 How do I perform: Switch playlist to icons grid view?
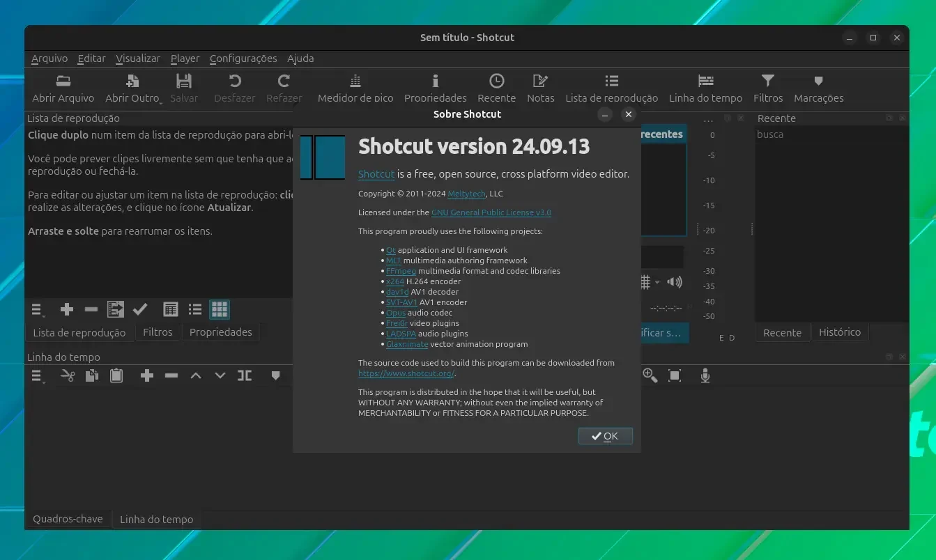[x=220, y=309]
